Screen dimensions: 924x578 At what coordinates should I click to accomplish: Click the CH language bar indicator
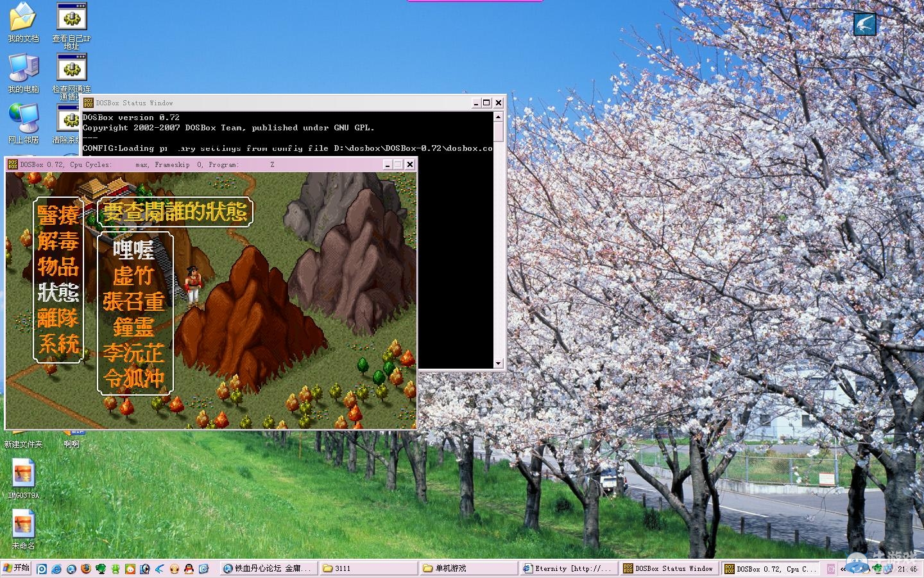point(831,569)
